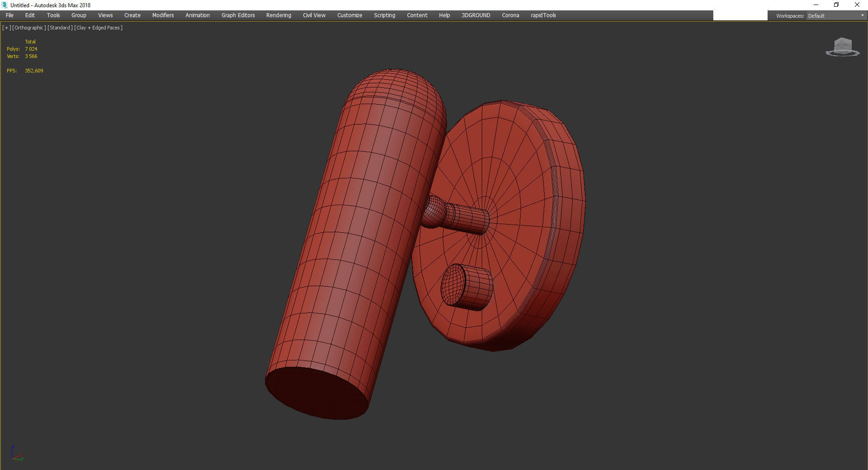Open the Corona menu
Screen dimensions: 868x470
pyautogui.click(x=511, y=15)
